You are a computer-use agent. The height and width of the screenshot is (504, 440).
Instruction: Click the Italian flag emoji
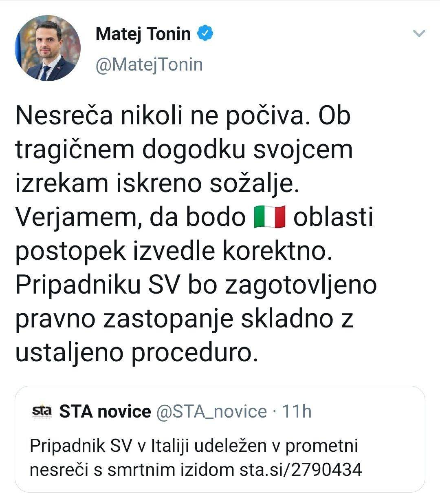[x=269, y=217]
